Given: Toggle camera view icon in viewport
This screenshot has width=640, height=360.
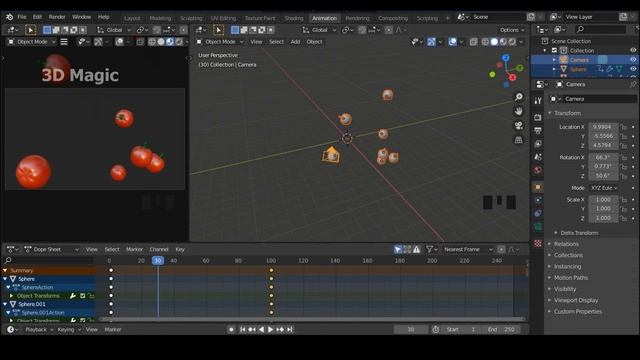Looking at the screenshot, I should (518, 126).
